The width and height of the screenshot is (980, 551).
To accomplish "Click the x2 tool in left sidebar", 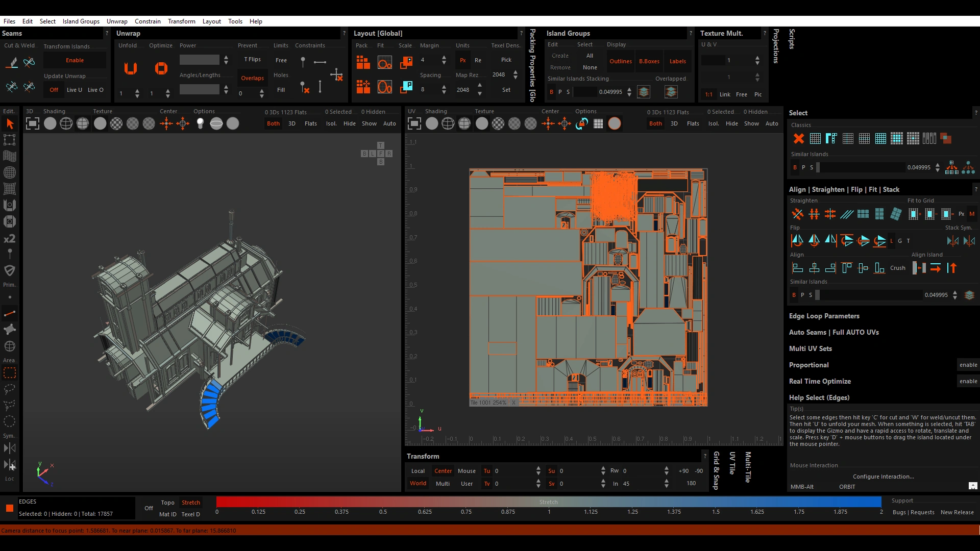I will point(9,239).
